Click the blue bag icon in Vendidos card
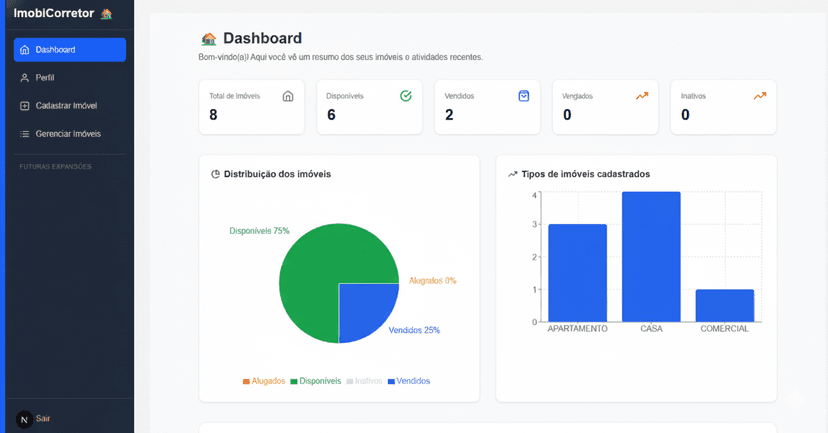The image size is (828, 433). [x=523, y=96]
